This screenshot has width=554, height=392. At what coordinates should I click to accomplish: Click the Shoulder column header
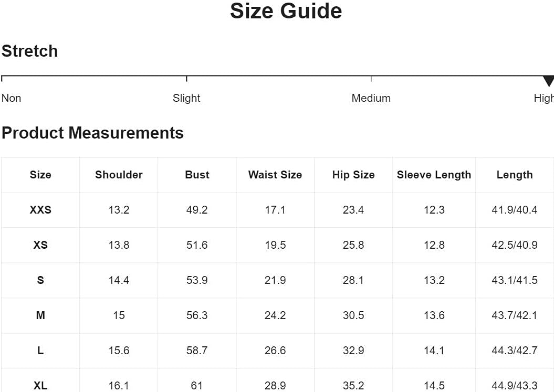(119, 174)
